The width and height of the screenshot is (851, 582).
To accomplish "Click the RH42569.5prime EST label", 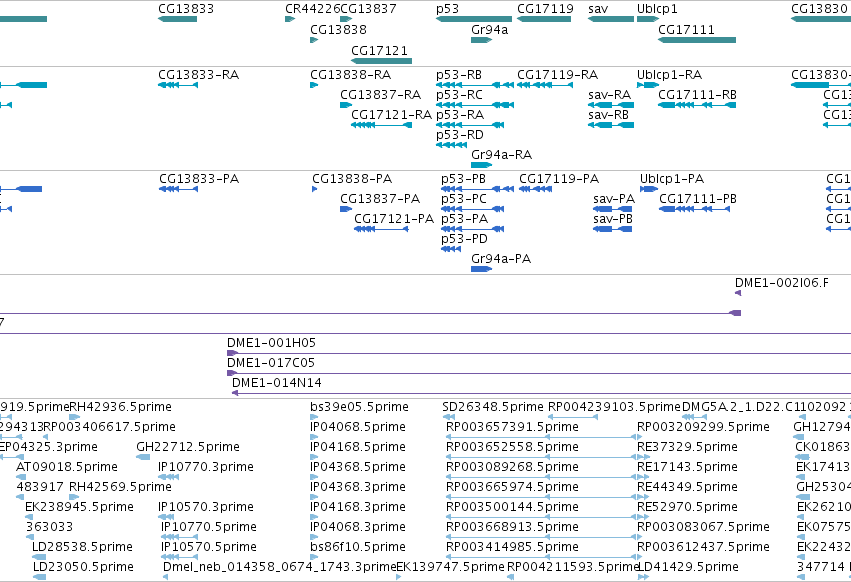I will coord(120,488).
